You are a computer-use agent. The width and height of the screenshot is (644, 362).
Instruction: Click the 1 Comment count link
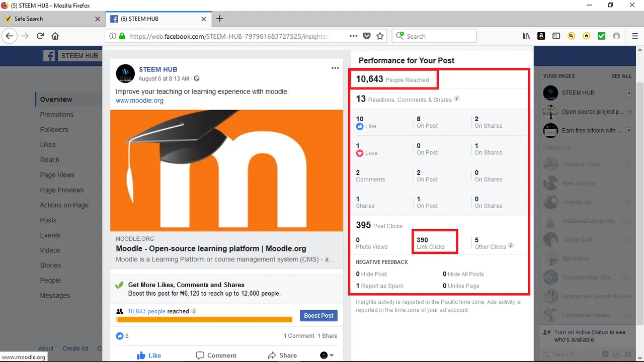point(299,336)
